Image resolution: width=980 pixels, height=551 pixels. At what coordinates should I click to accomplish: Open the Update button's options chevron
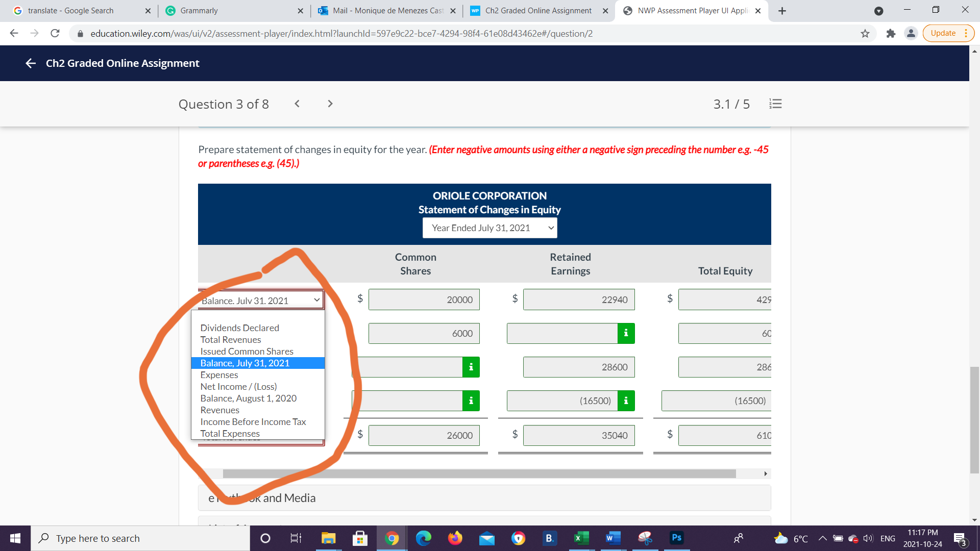[x=966, y=33]
